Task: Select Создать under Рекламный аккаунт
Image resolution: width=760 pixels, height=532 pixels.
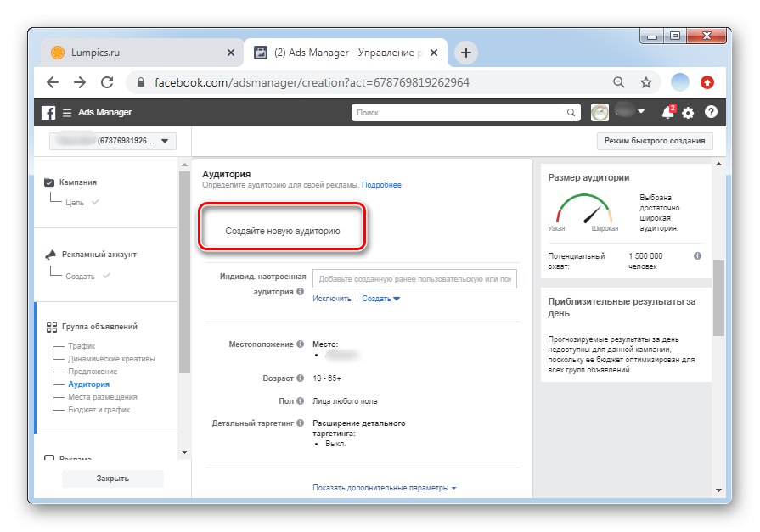Action: click(80, 276)
